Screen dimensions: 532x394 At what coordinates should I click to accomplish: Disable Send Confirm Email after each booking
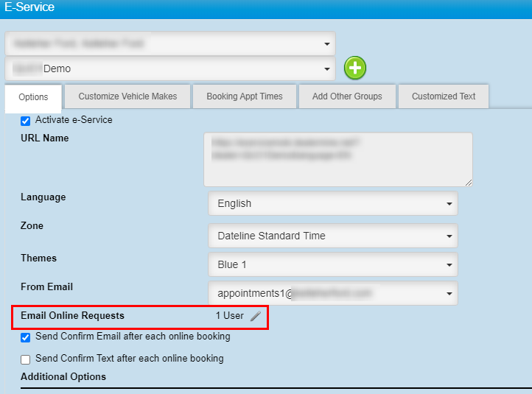[26, 337]
